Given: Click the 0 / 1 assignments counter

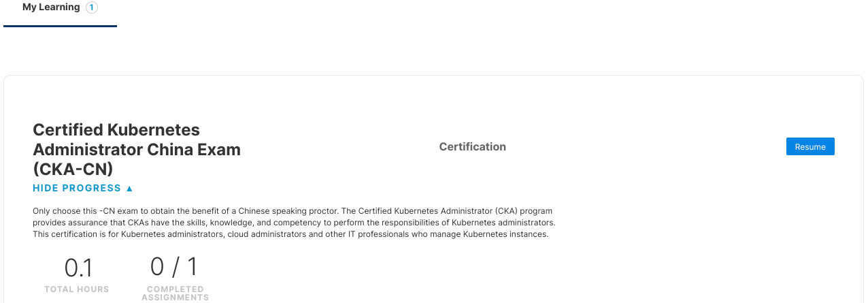Looking at the screenshot, I should 174,267.
